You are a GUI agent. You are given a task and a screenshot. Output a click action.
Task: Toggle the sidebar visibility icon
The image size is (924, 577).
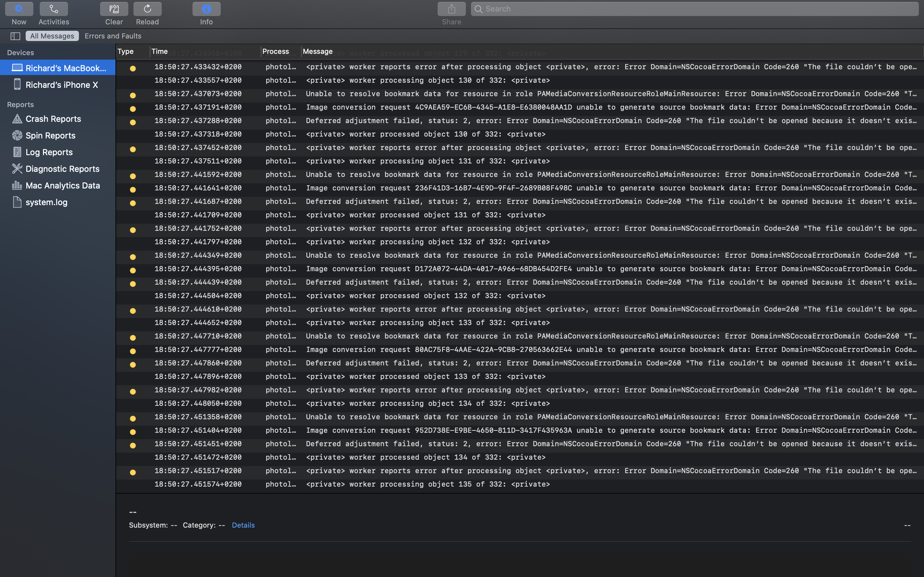(15, 36)
